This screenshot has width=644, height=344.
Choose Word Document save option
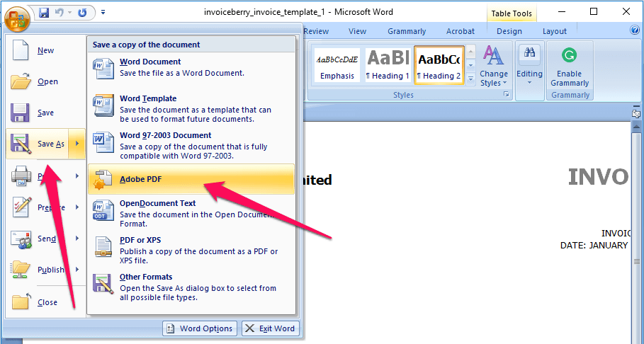click(191, 67)
